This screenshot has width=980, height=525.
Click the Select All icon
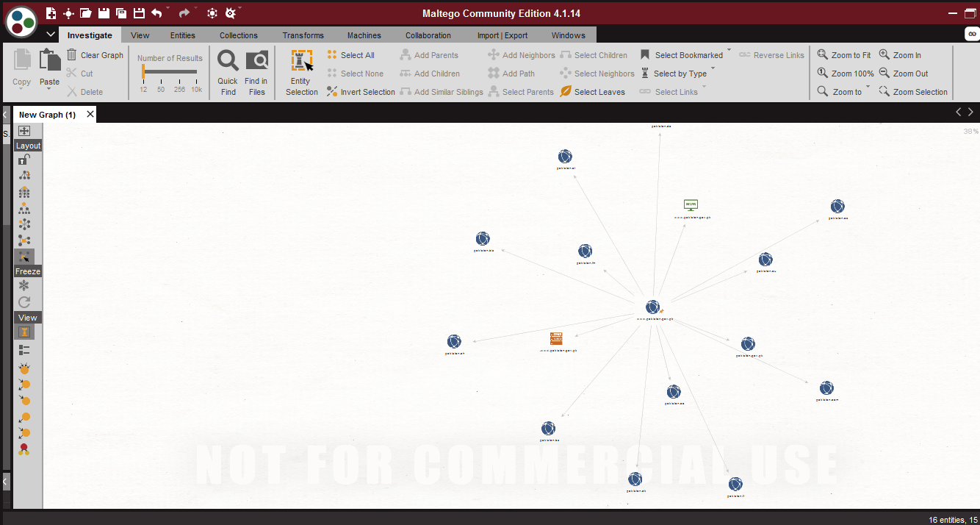coord(332,55)
